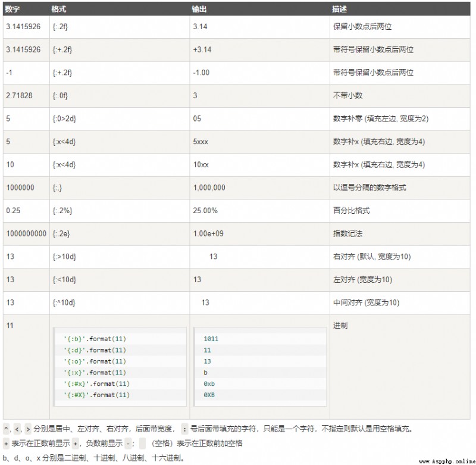This screenshot has width=476, height=465.
Task: Select output value 5xxx
Action: (201, 142)
